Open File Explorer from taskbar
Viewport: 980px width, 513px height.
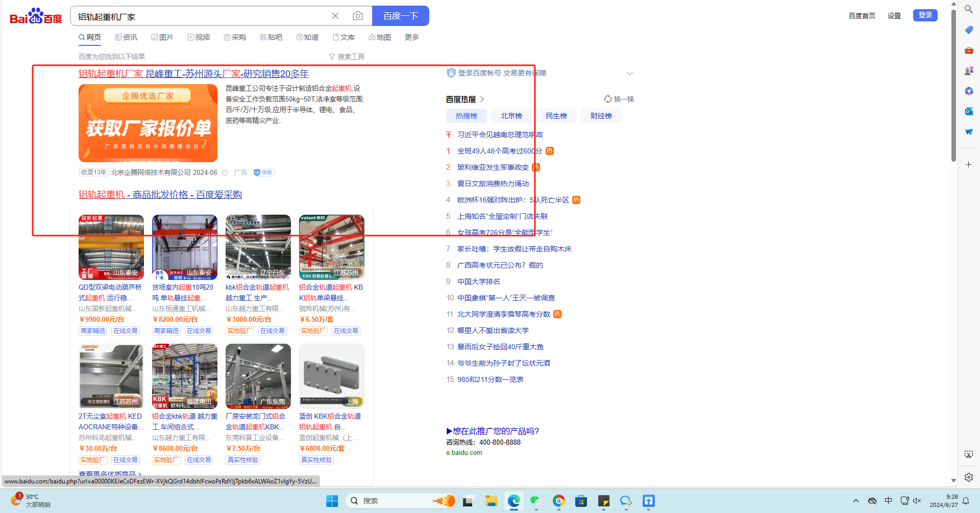tap(491, 501)
